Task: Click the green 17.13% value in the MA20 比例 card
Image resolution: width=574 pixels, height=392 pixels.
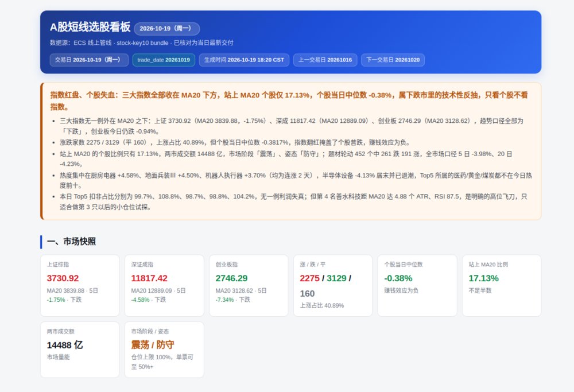Action: point(483,278)
